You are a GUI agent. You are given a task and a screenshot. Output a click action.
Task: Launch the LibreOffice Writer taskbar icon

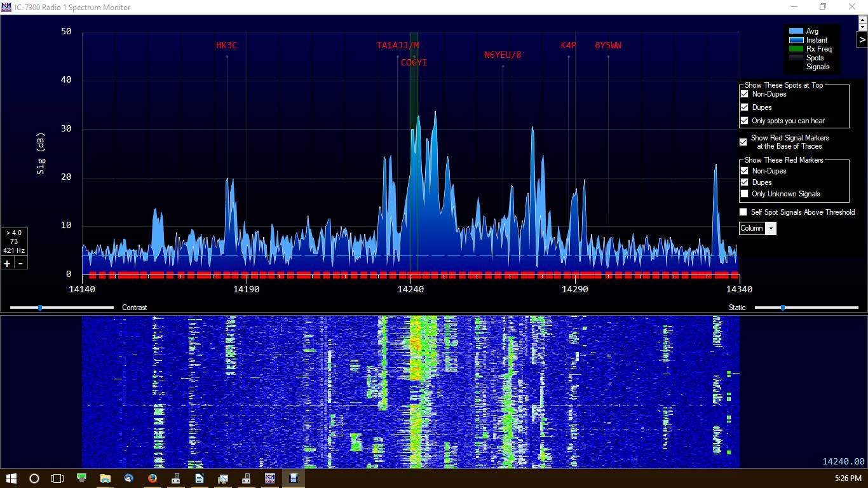[x=200, y=478]
